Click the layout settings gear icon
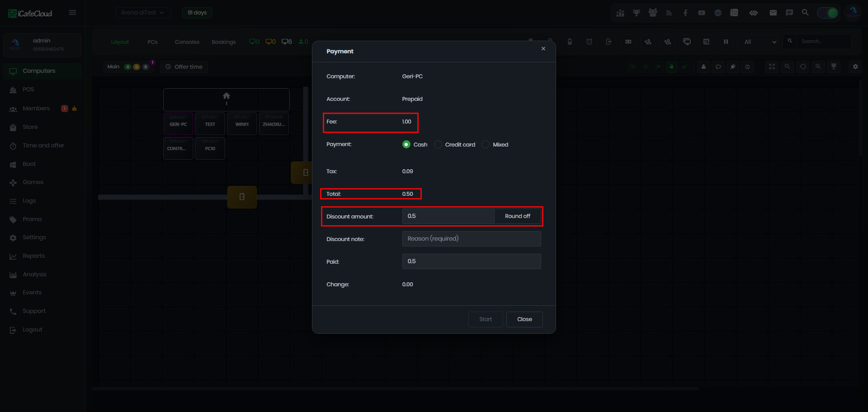 (855, 66)
